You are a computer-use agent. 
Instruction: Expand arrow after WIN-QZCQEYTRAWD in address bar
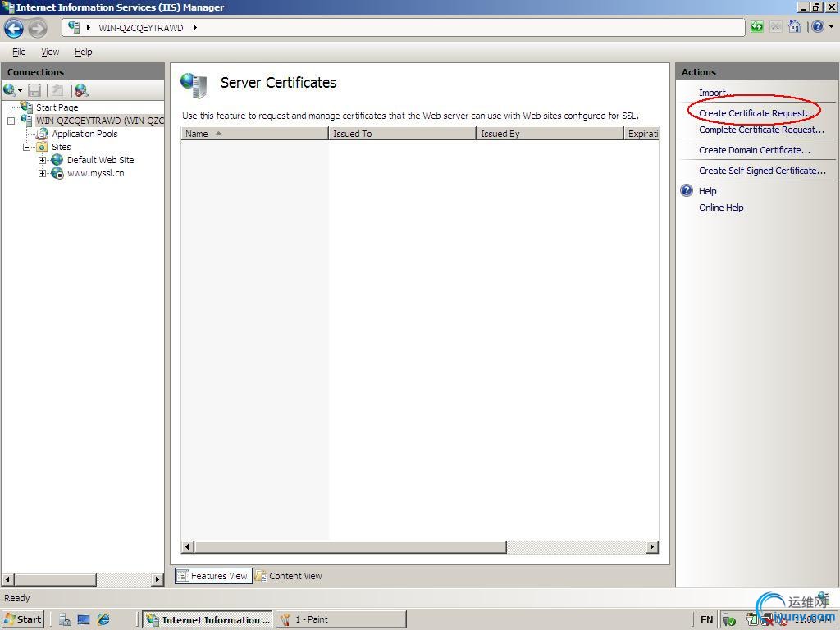tap(194, 27)
